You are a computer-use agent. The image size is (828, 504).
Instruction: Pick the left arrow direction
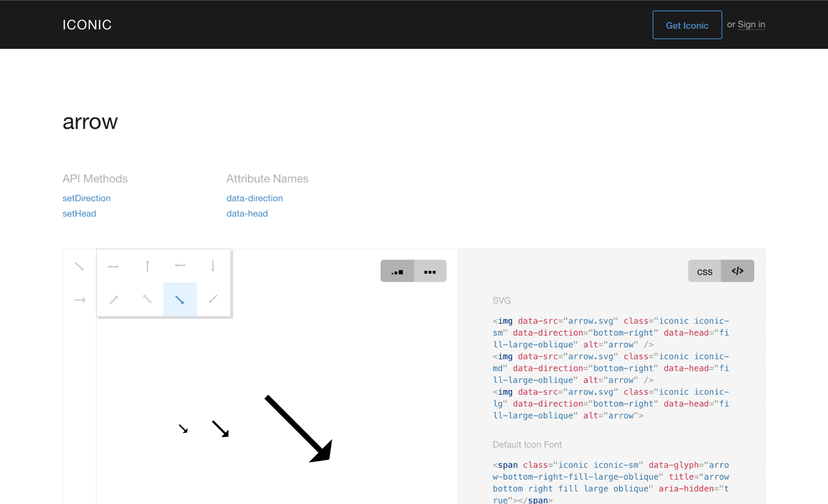[180, 266]
